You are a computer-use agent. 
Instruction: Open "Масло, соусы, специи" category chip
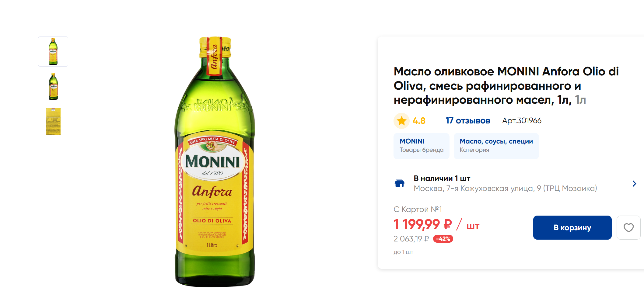(x=496, y=146)
